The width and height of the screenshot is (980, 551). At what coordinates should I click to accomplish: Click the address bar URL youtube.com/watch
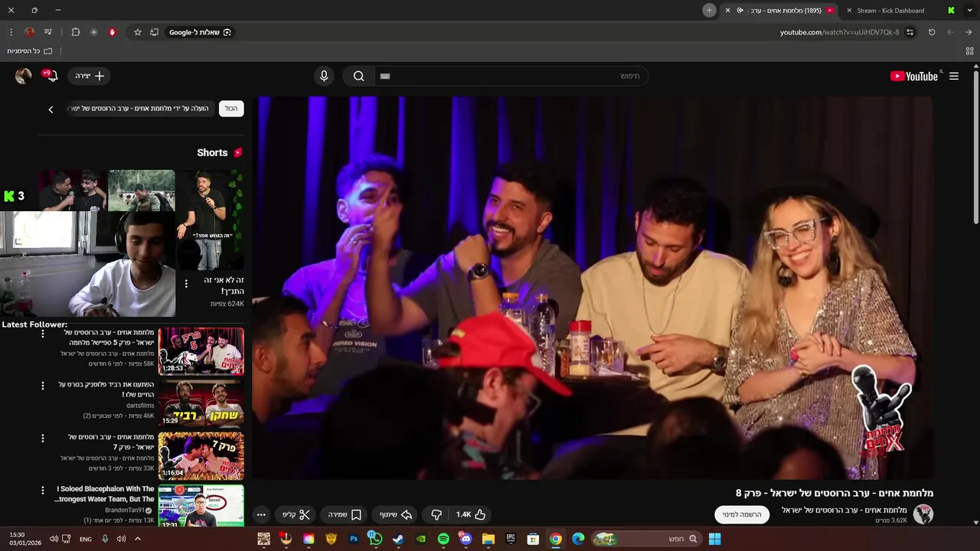pyautogui.click(x=839, y=32)
